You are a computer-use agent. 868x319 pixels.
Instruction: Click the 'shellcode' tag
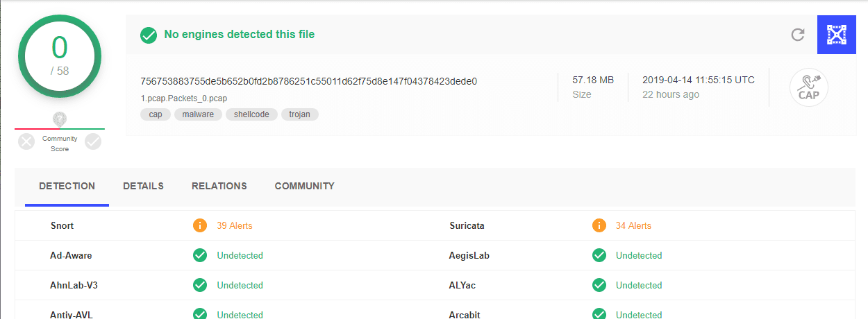coord(252,114)
